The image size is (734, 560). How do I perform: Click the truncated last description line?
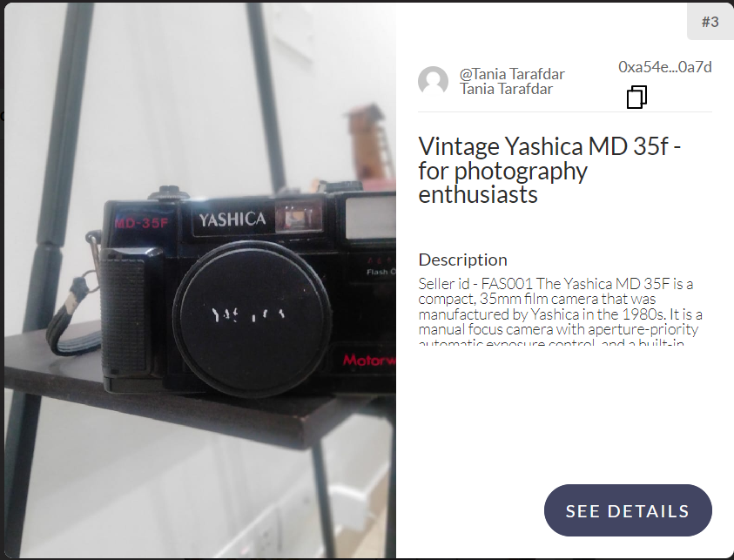tap(551, 341)
